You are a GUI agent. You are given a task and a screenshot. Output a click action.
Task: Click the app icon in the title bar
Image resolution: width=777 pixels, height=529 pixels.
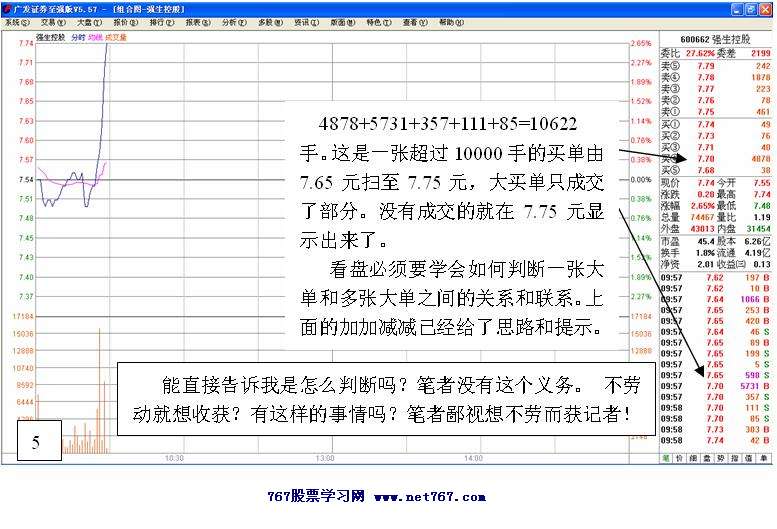[7, 7]
